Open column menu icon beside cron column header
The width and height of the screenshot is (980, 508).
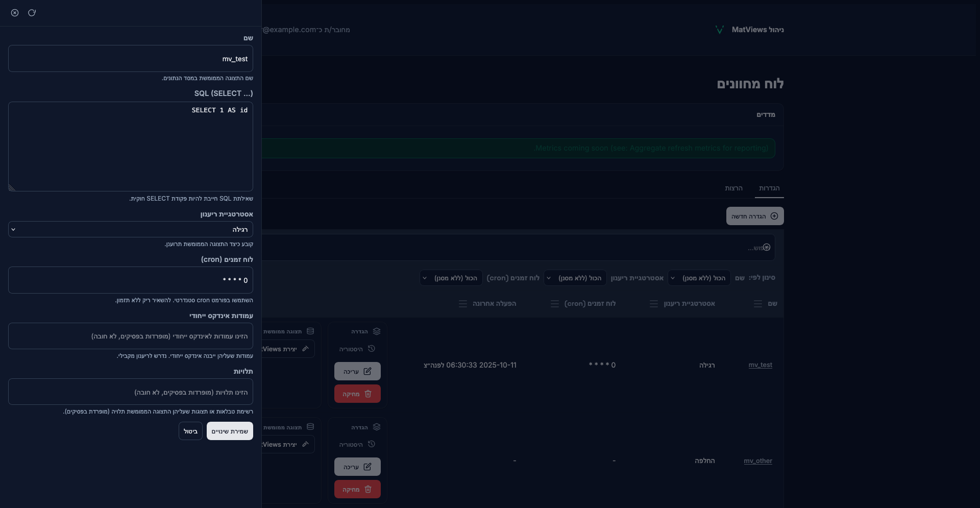555,304
